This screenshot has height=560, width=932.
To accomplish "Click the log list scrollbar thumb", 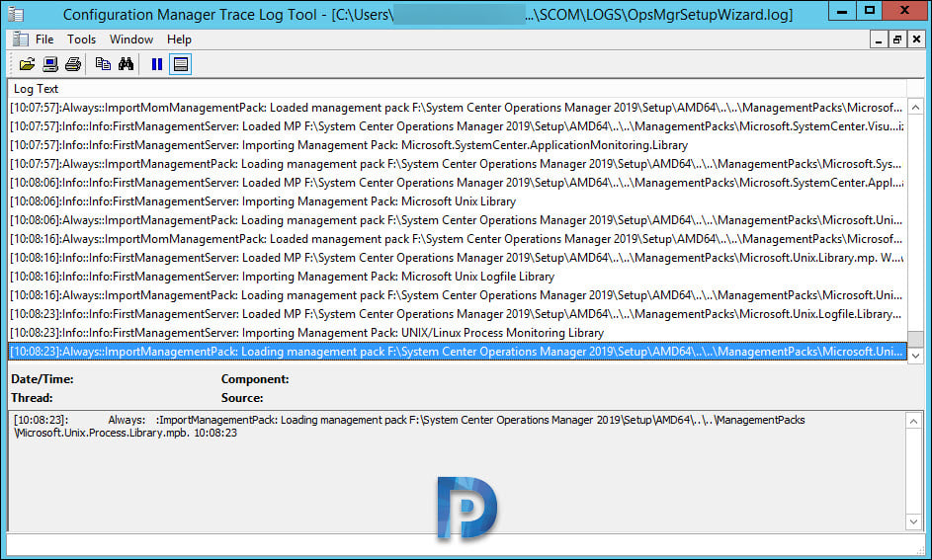I will point(915,339).
